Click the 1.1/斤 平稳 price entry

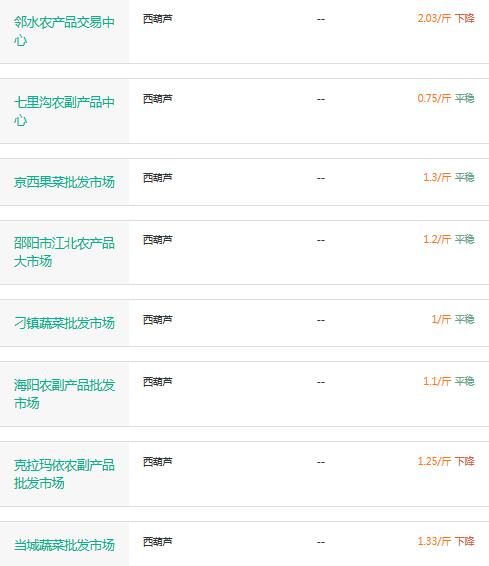point(449,381)
